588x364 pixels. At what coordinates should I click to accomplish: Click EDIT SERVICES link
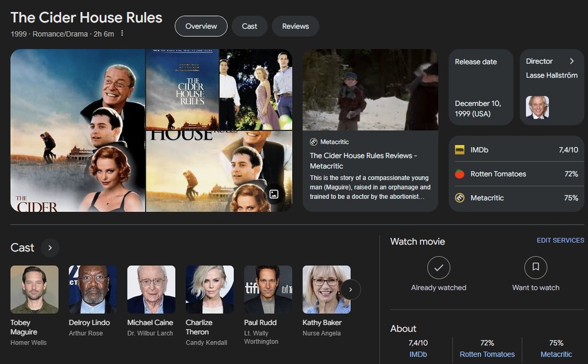point(560,241)
